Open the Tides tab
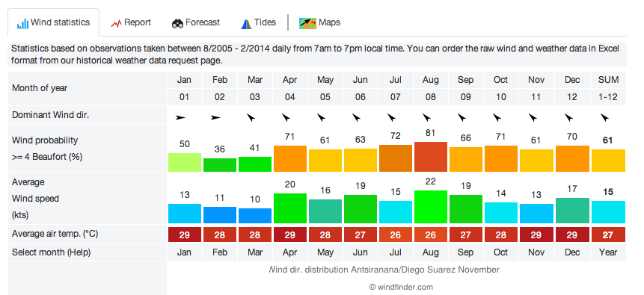This screenshot has height=295, width=644. click(258, 22)
